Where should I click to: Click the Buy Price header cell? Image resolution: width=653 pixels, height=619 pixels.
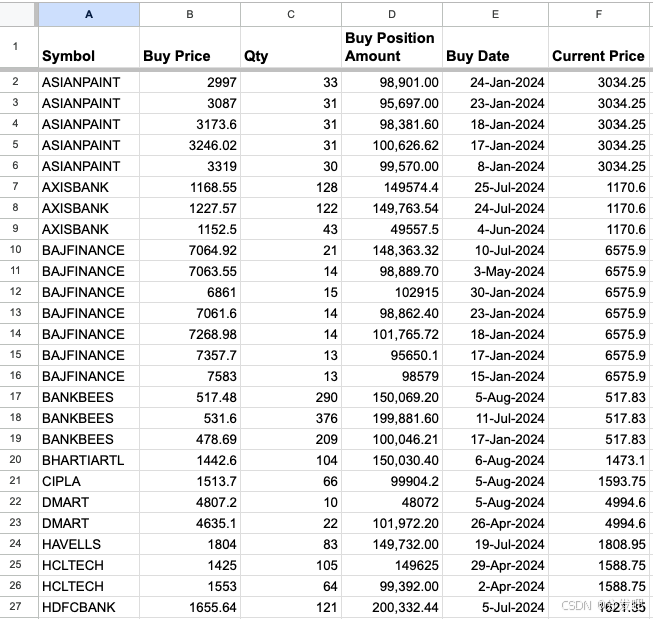pos(190,47)
